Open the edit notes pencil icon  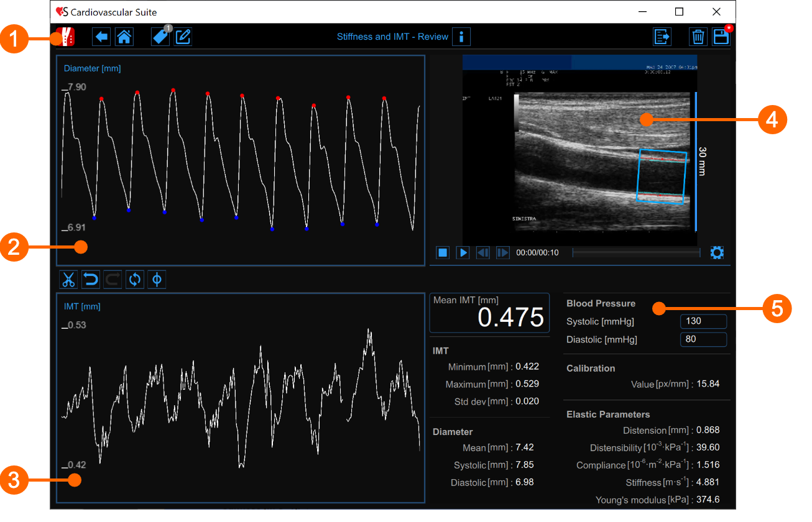click(183, 37)
